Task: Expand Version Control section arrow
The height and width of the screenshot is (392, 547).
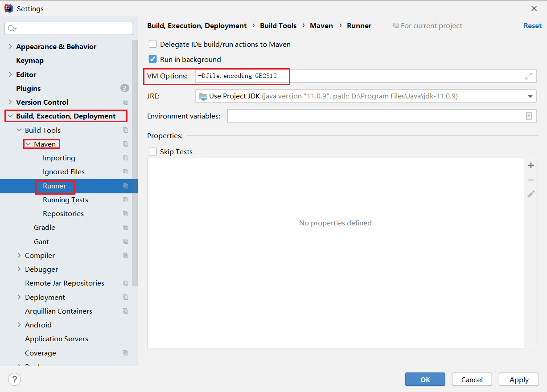Action: point(10,102)
